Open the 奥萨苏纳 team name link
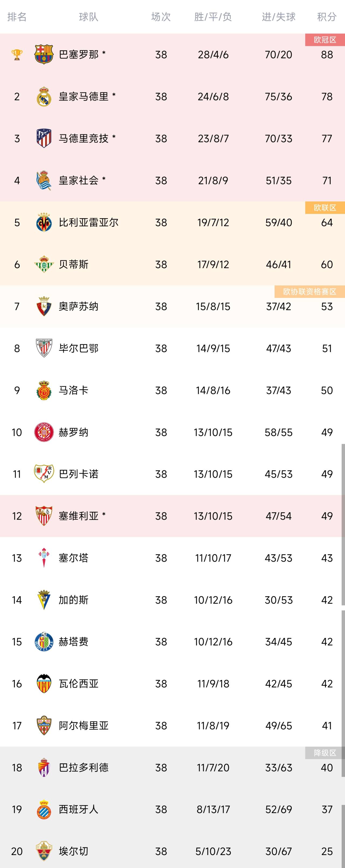 [x=77, y=307]
